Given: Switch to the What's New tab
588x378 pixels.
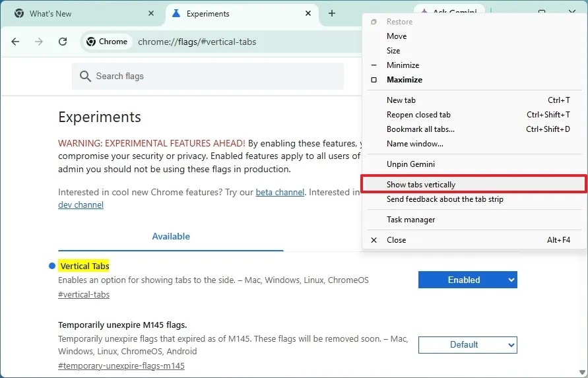Looking at the screenshot, I should coord(82,14).
